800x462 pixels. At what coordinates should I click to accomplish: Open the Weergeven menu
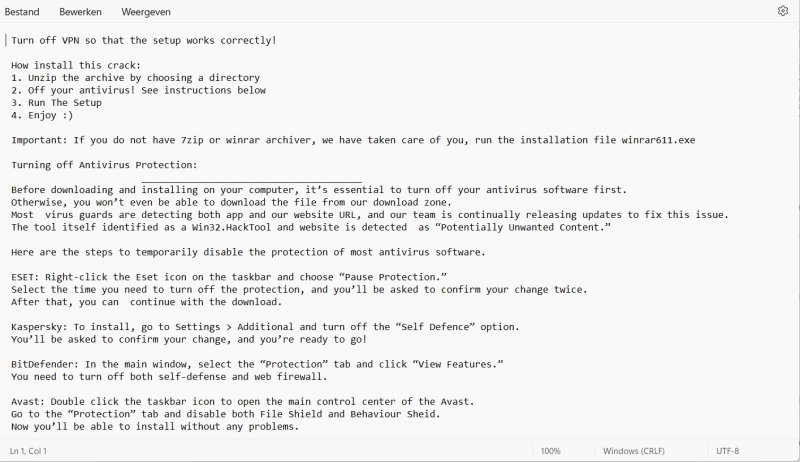pos(146,11)
